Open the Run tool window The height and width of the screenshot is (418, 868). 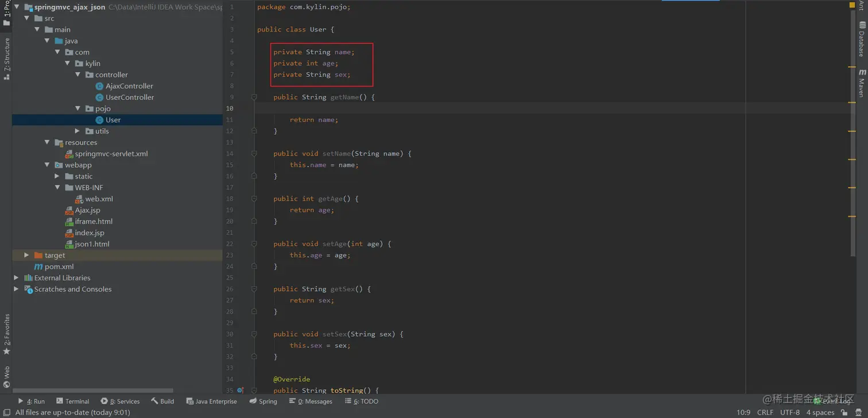point(32,401)
